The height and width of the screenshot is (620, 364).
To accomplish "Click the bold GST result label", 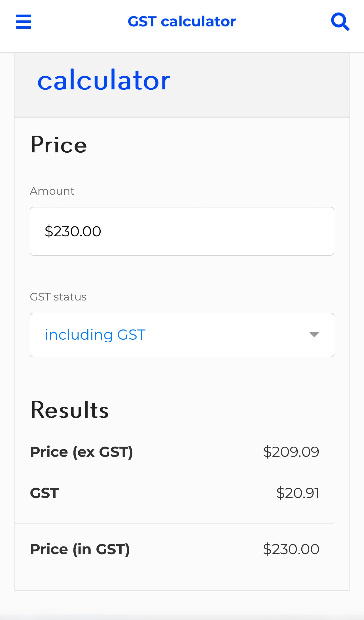I will click(45, 493).
